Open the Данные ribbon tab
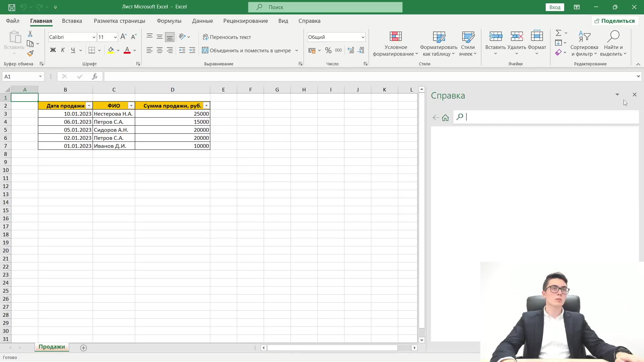 click(202, 21)
